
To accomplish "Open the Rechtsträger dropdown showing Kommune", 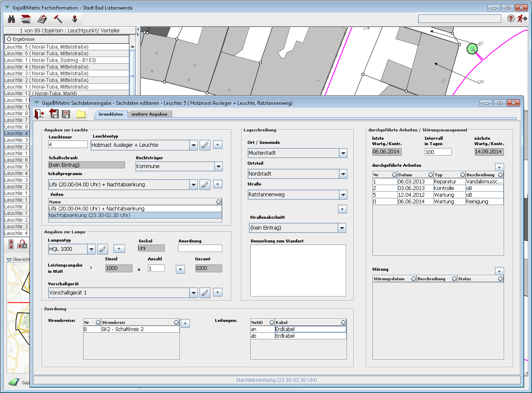I will pos(218,166).
